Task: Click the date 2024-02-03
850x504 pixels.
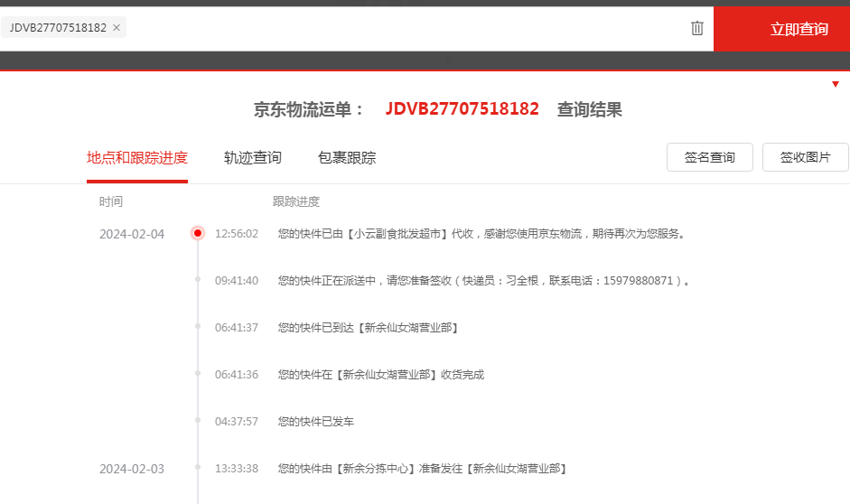Action: tap(132, 469)
